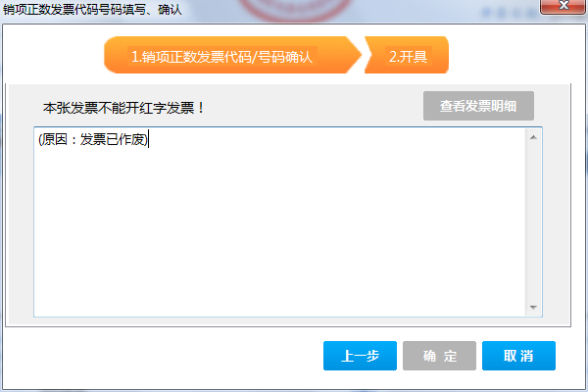Open 查看发票明细 invoice details
588x392 pixels.
coord(478,106)
